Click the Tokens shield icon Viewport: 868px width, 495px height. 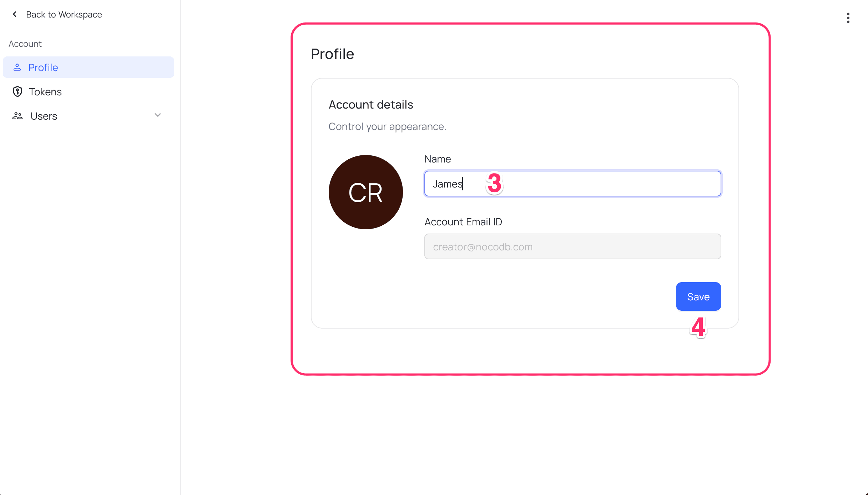17,91
